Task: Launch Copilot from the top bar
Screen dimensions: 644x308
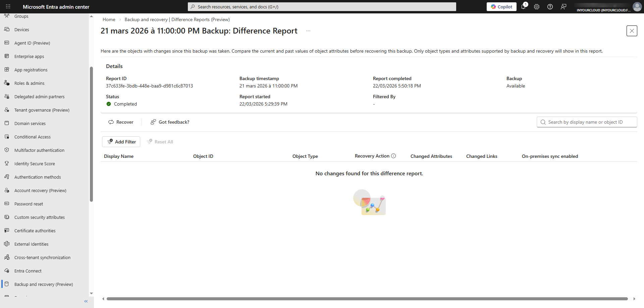Action: pos(501,7)
